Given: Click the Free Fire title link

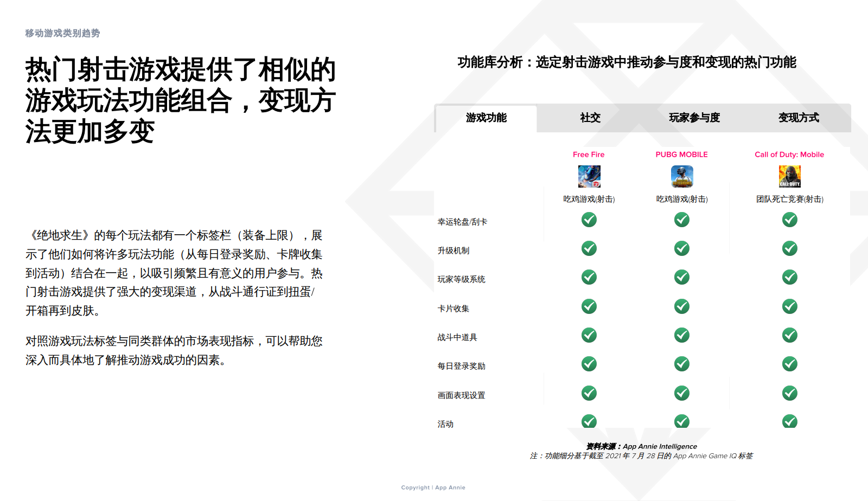Looking at the screenshot, I should (x=589, y=155).
